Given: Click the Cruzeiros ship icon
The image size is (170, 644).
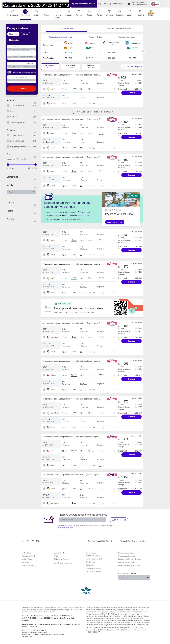Looking at the screenshot, I should (x=120, y=12).
